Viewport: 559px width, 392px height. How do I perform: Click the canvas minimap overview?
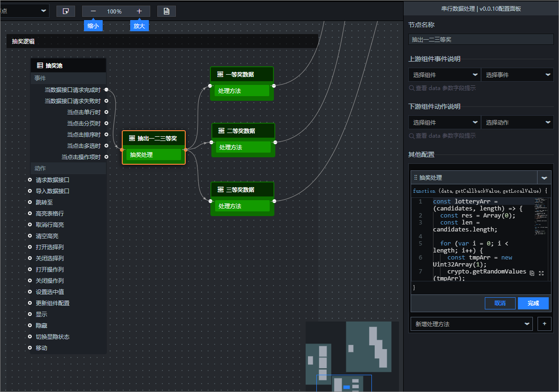click(x=351, y=357)
